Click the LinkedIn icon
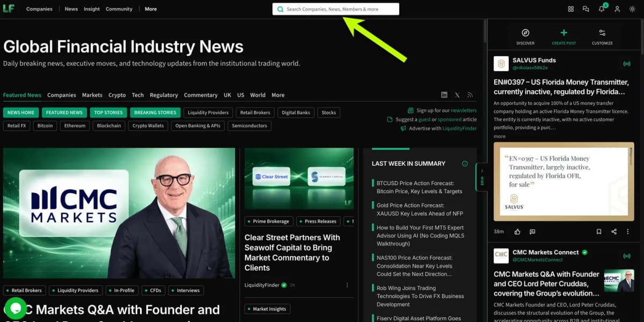This screenshot has width=644, height=322. click(x=444, y=95)
